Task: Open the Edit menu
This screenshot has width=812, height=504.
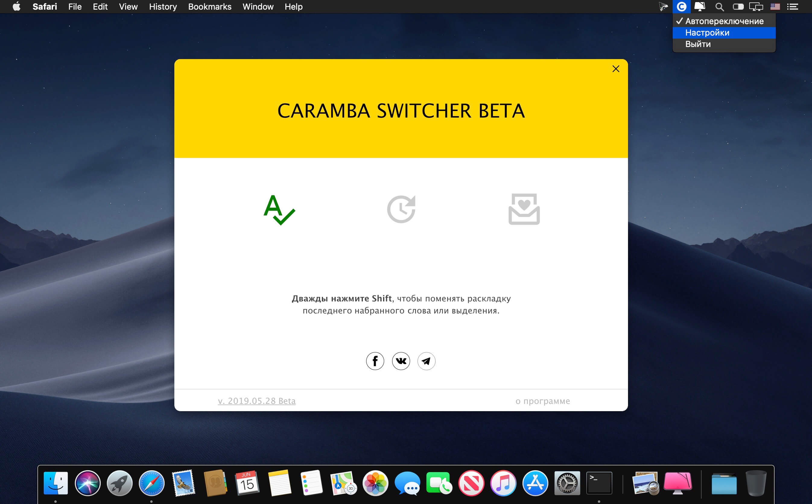Action: pos(100,7)
